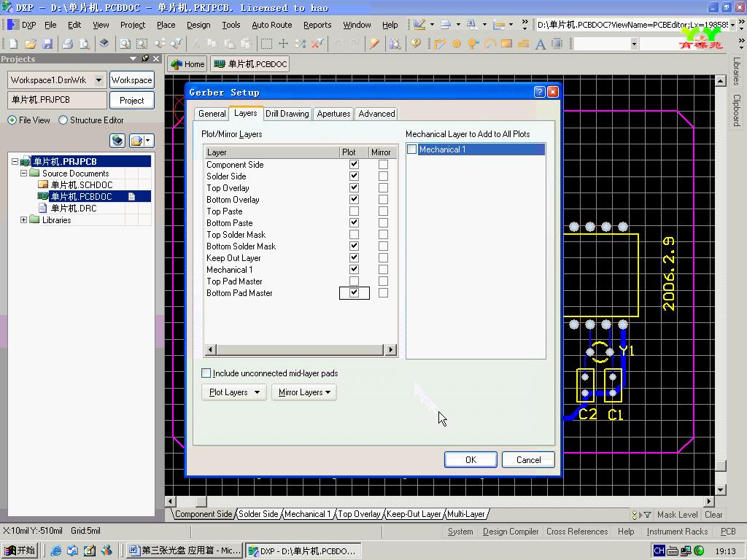Image resolution: width=747 pixels, height=560 pixels.
Task: Click the layer list scroll right arrow
Action: coord(391,350)
